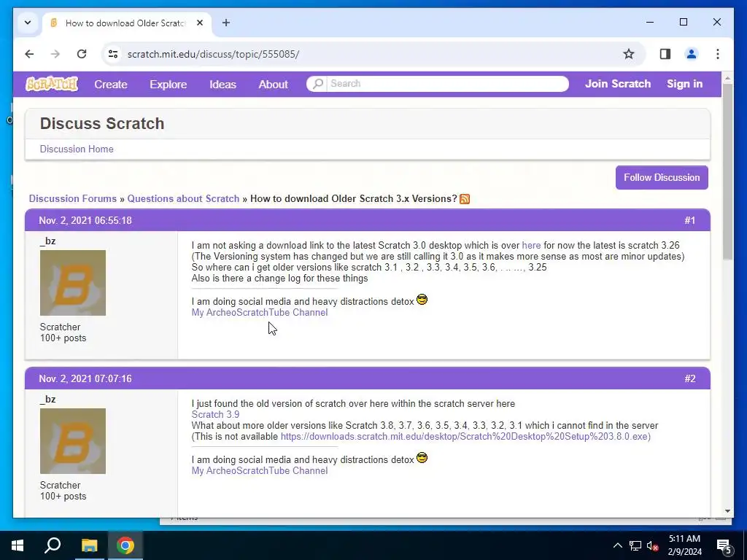Open the downloads.scratch.mit.edu link in post #2

464,437
